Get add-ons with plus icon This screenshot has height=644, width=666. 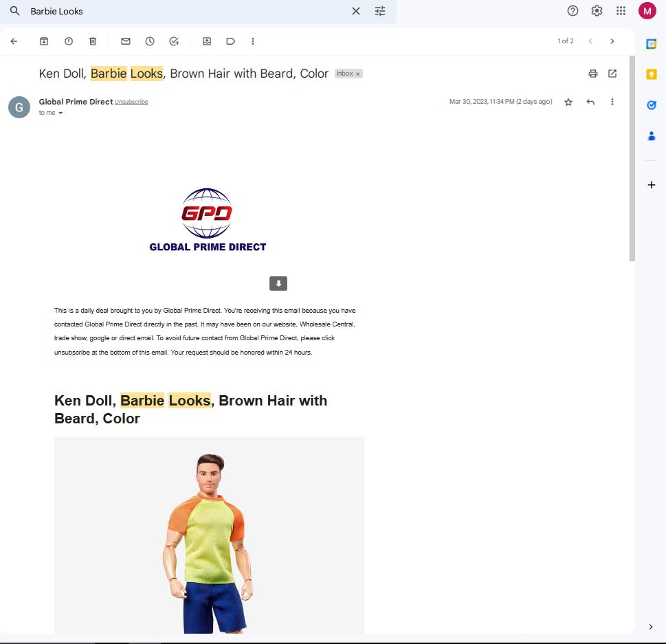pos(651,185)
